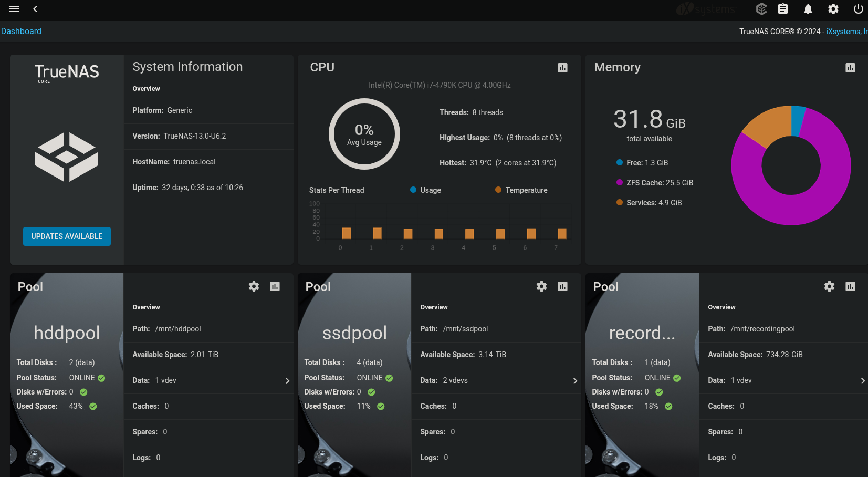Click ssdpool Disks w/Errors checkmark
Image resolution: width=868 pixels, height=477 pixels.
pos(371,392)
